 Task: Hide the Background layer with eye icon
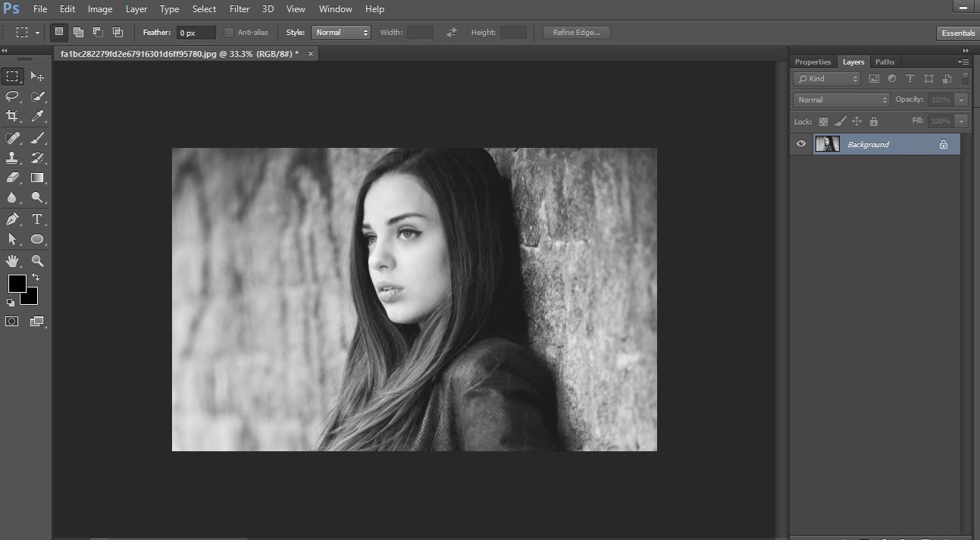(801, 144)
